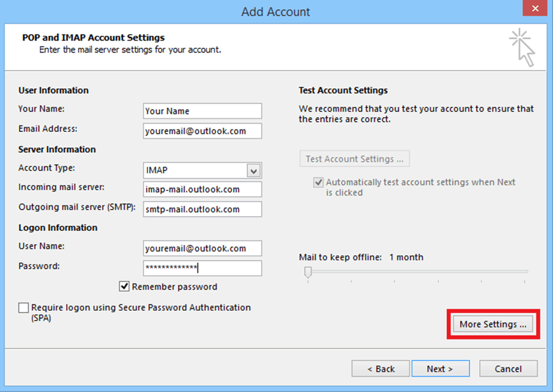553x392 pixels.
Task: Click the Outgoing mail server SMTP field
Action: point(202,209)
